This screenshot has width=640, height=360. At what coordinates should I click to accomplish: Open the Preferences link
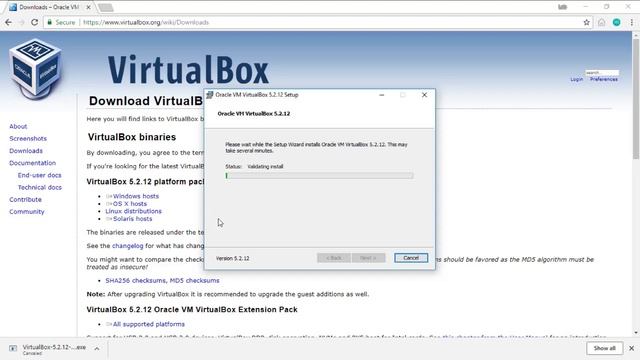coord(604,79)
